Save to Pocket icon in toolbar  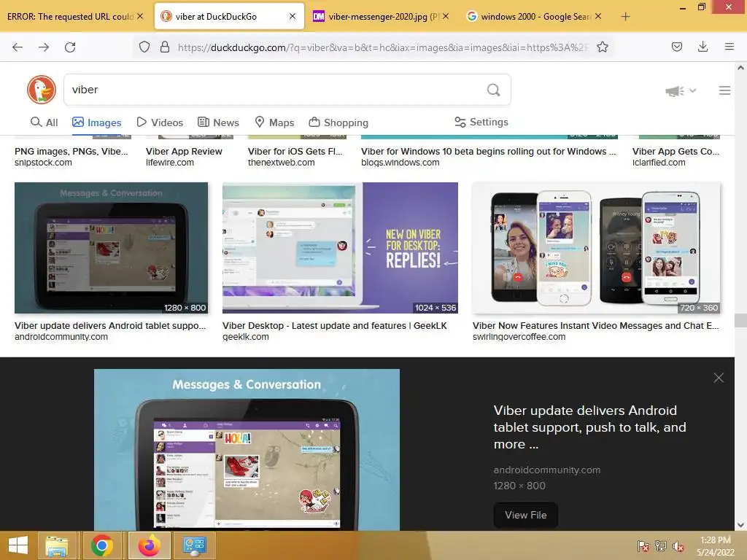click(676, 47)
